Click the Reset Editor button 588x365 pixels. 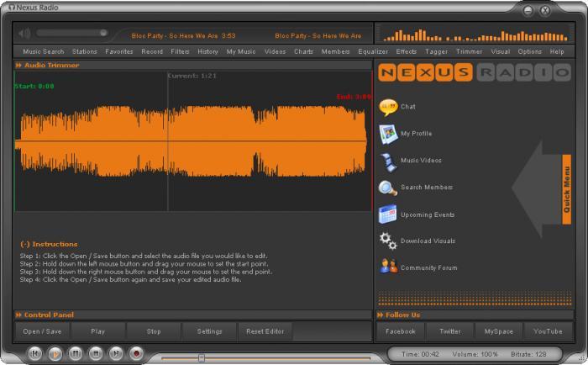[x=265, y=331]
